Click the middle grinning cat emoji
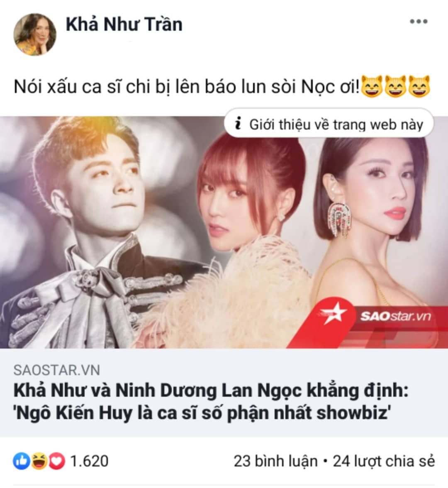Viewport: 448px width, 488px height. click(x=396, y=86)
